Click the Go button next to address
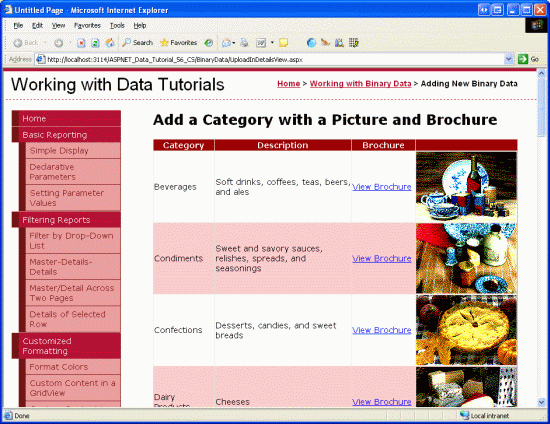The image size is (550, 424). [528, 59]
